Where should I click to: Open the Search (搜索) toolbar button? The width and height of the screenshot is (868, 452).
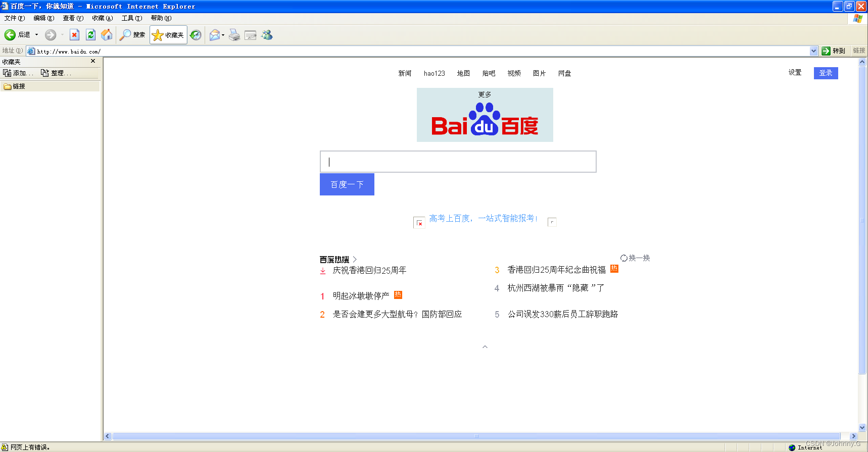tap(132, 35)
